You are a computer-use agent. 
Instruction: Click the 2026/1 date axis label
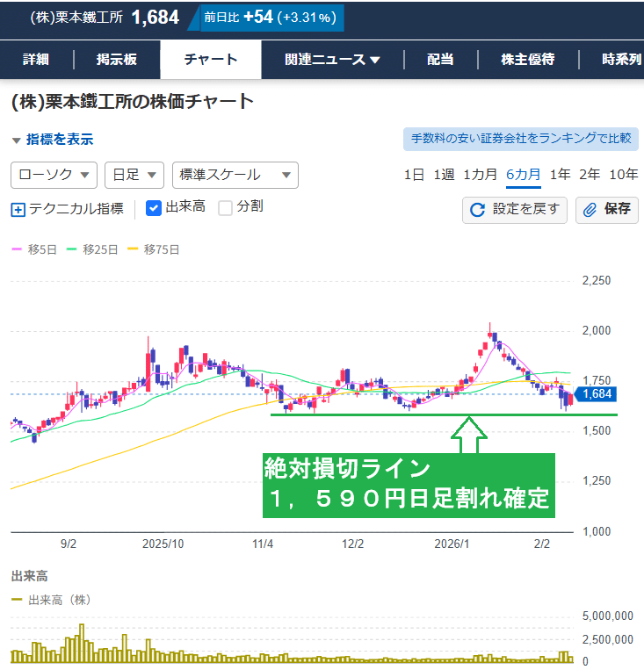[x=452, y=544]
